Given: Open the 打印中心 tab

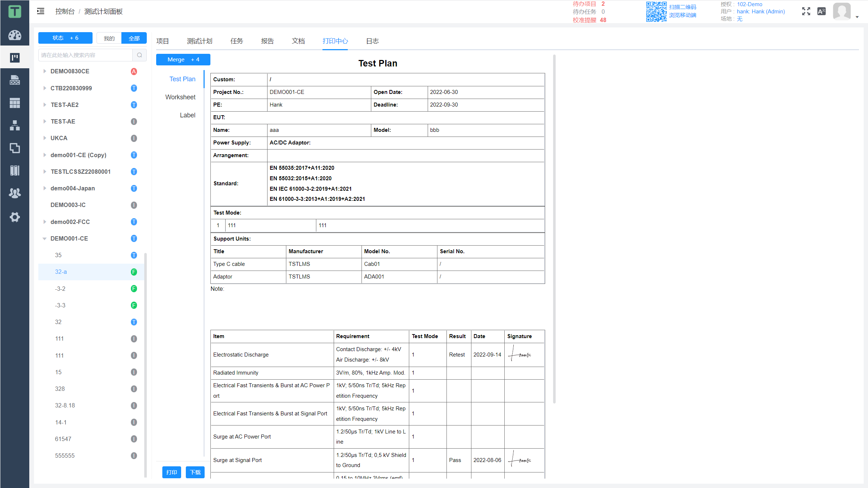Looking at the screenshot, I should coord(335,41).
